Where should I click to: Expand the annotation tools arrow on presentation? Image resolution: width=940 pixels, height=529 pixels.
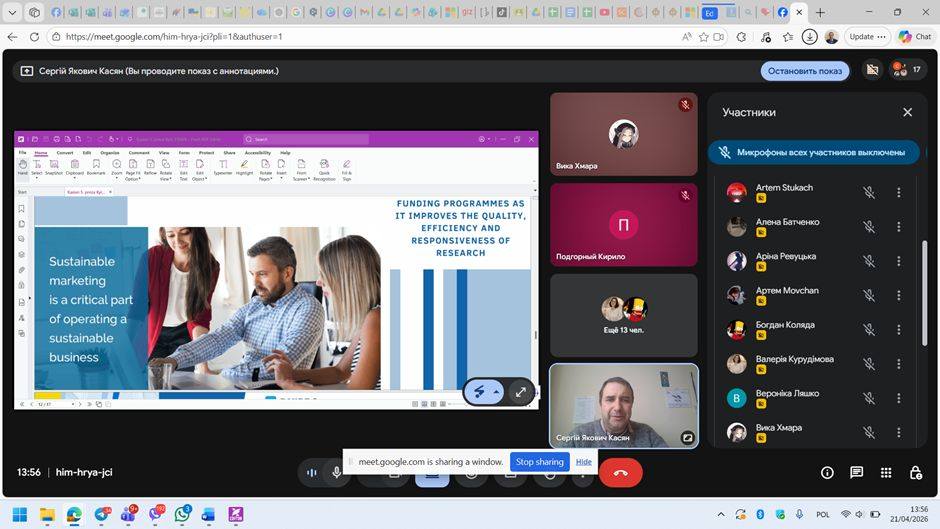(x=496, y=392)
